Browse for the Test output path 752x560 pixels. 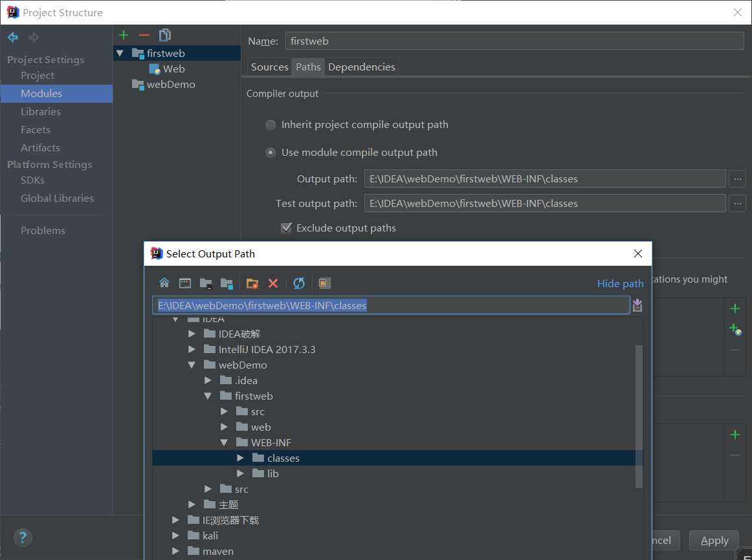(738, 203)
